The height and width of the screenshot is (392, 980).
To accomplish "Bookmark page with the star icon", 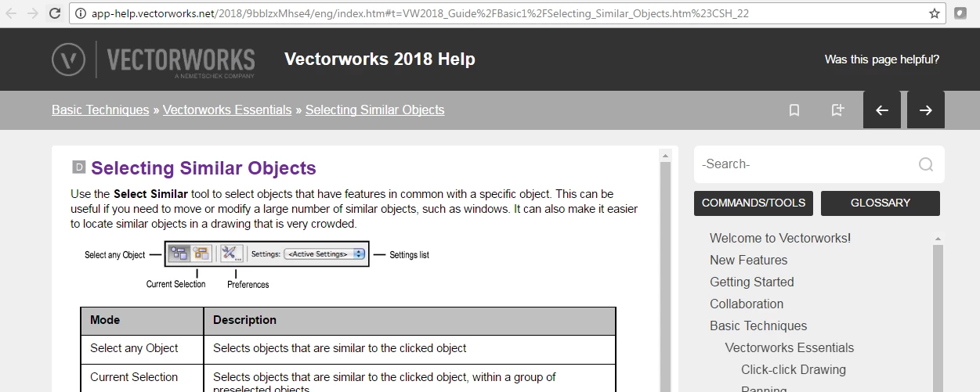I will 935,13.
